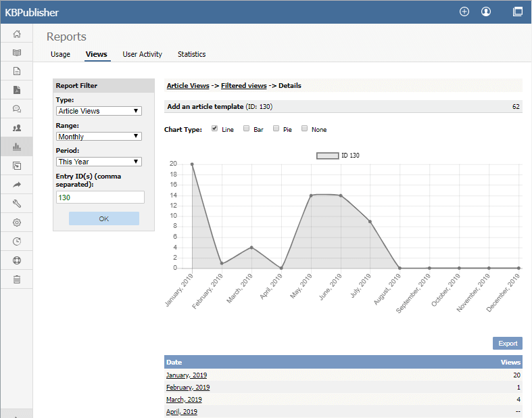Open the Feedback comments icon

17,109
